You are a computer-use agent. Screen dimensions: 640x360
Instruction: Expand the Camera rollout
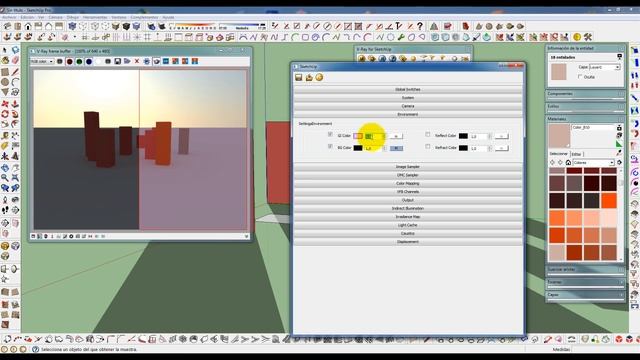click(x=408, y=106)
